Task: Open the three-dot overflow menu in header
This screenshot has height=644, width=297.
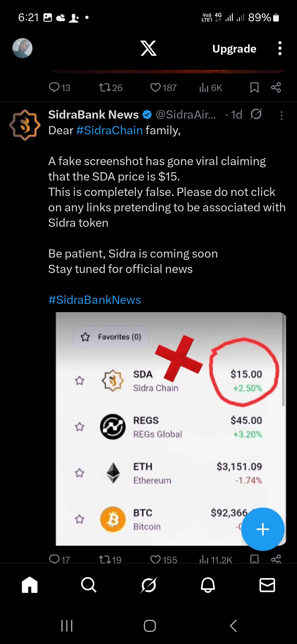Action: tap(280, 48)
